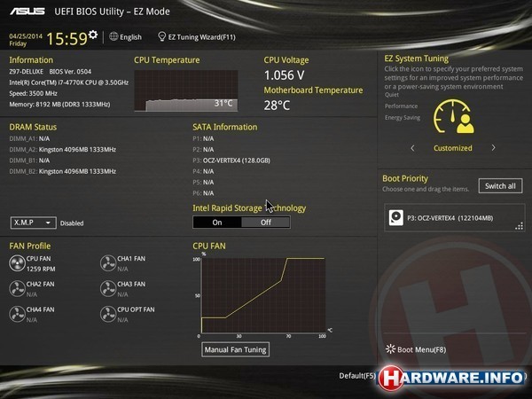Image resolution: width=532 pixels, height=399 pixels.
Task: Click DIMM_A1: N/A entry
Action: (29, 138)
